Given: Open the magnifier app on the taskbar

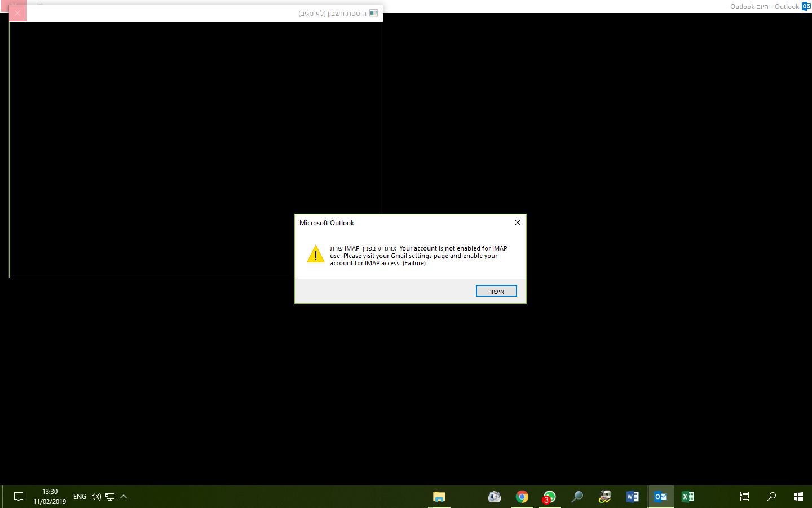Looking at the screenshot, I should [577, 497].
